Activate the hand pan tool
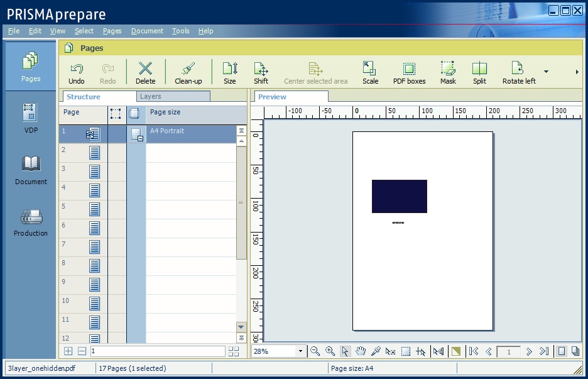Screen dimensions: 588x379 coord(361,351)
